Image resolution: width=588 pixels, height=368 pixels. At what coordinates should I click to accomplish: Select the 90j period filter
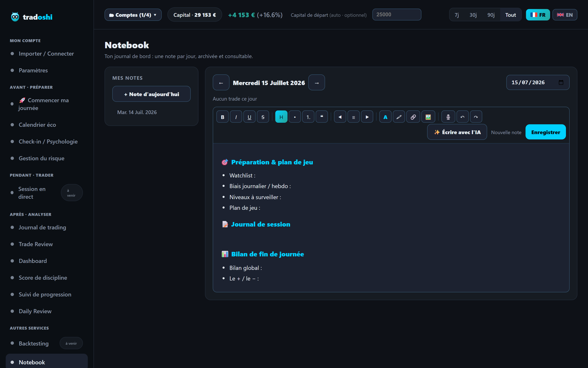point(491,15)
